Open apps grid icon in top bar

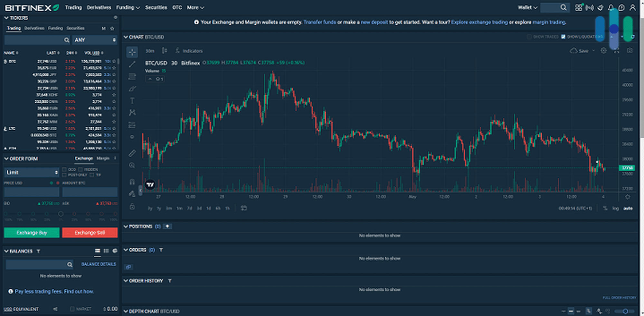pos(579,7)
